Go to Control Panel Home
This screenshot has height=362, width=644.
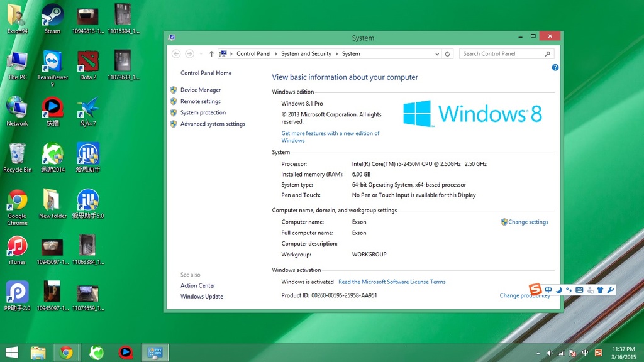(206, 73)
